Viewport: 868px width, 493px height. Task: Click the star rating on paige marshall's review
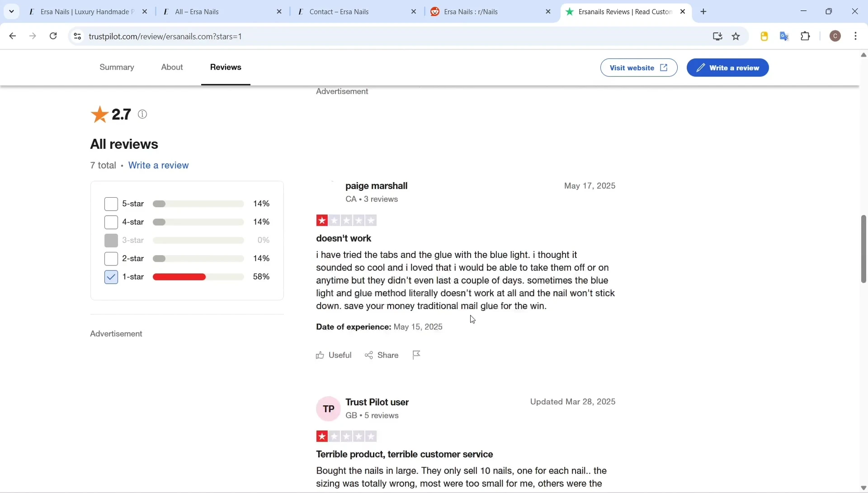347,221
